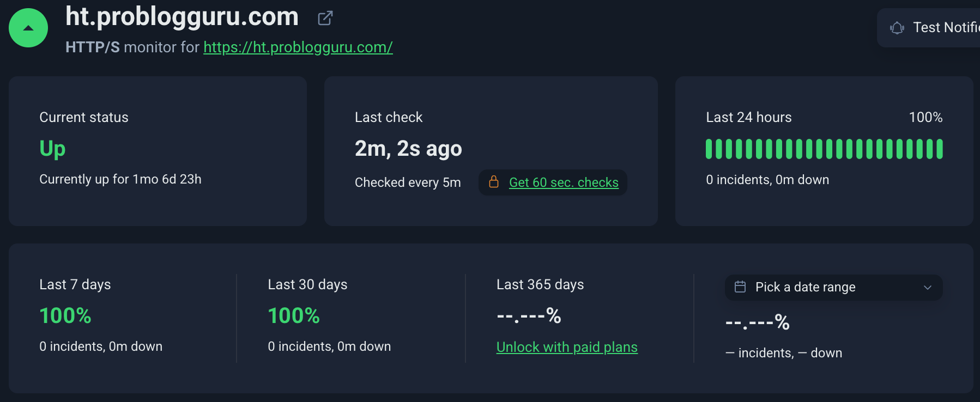Select the last green bar in Last 24 hours
The width and height of the screenshot is (980, 402).
coord(939,149)
